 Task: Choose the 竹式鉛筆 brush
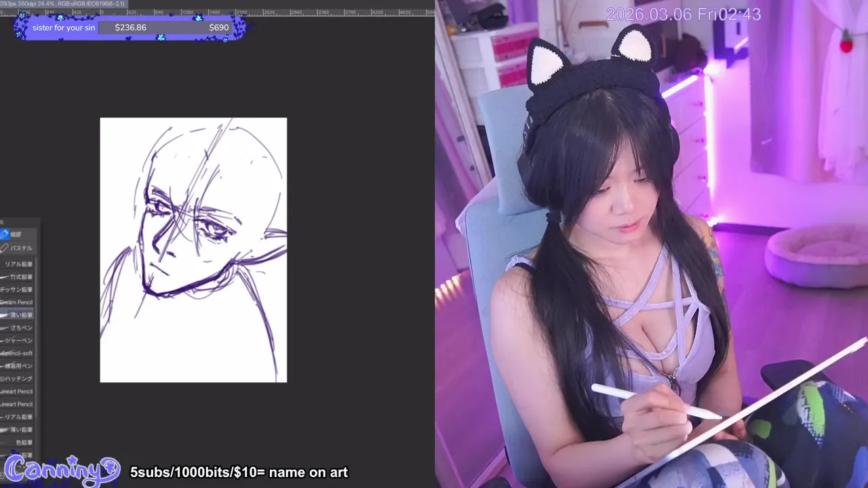point(17,277)
